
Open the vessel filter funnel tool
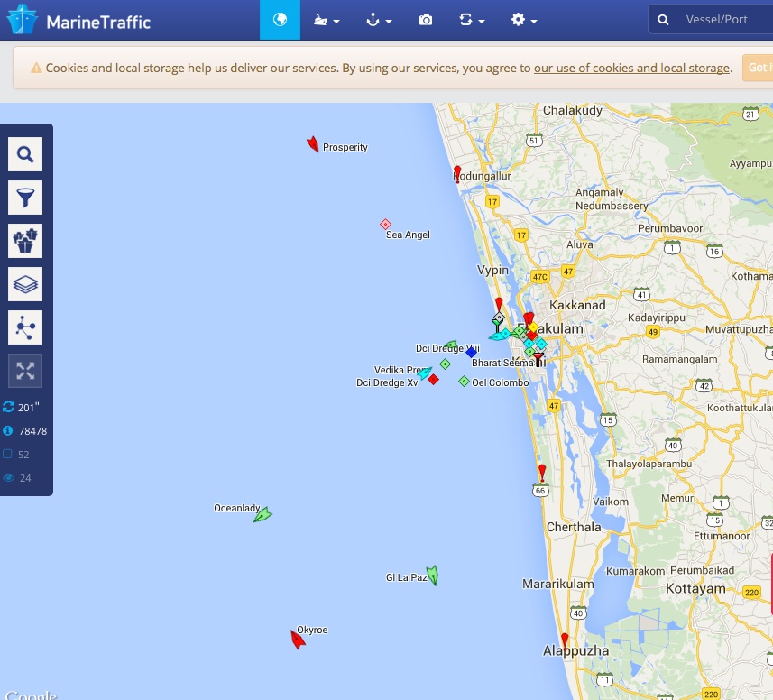click(x=25, y=198)
